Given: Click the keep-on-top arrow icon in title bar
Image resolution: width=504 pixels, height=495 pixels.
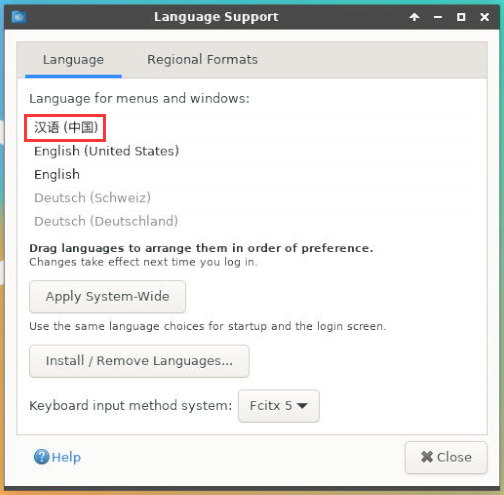Looking at the screenshot, I should click(x=414, y=17).
